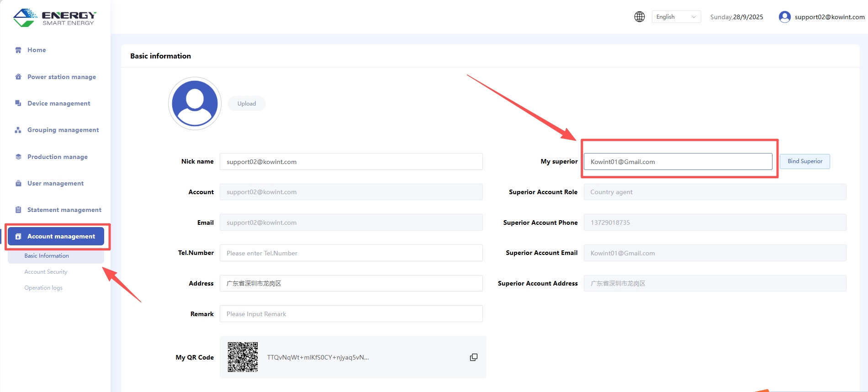Click into the Tel.Number field
This screenshot has height=392, width=868.
tap(351, 253)
